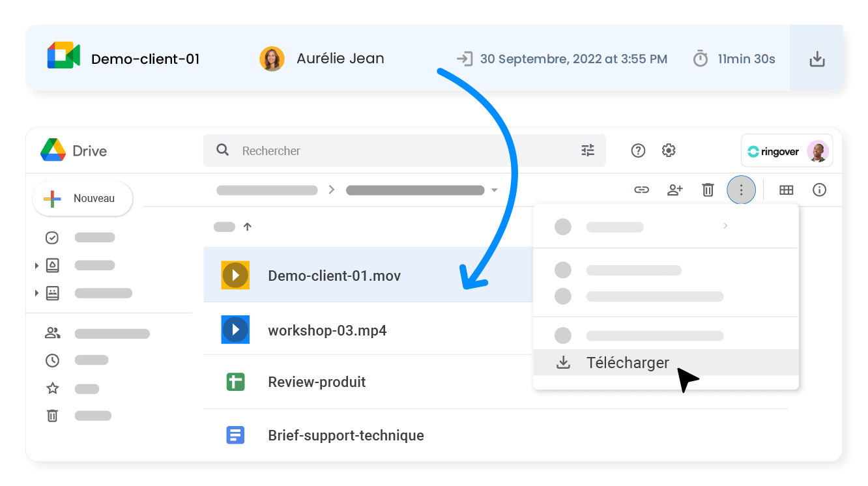Expand the breadcrumb folder dropdown
868x486 pixels.
click(494, 190)
